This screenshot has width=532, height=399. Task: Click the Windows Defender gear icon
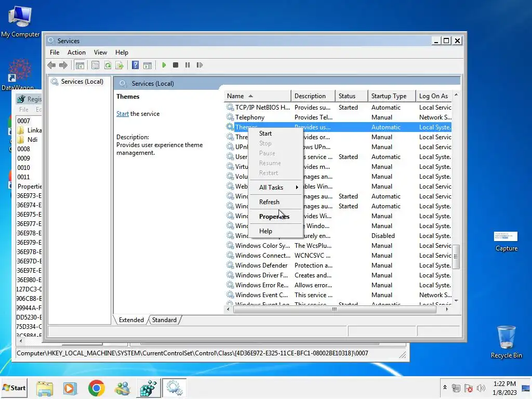coord(230,265)
